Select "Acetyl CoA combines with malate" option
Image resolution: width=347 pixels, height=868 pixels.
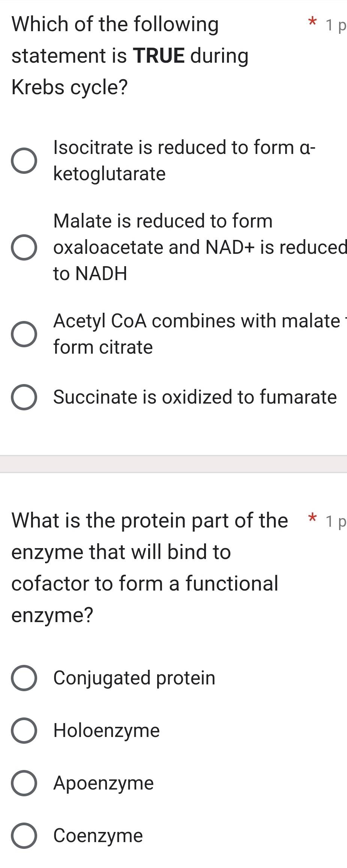(x=24, y=333)
